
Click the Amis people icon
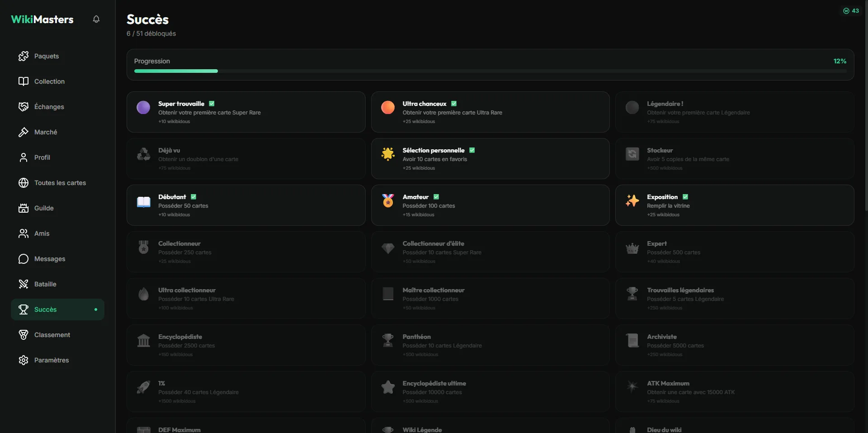coord(24,233)
